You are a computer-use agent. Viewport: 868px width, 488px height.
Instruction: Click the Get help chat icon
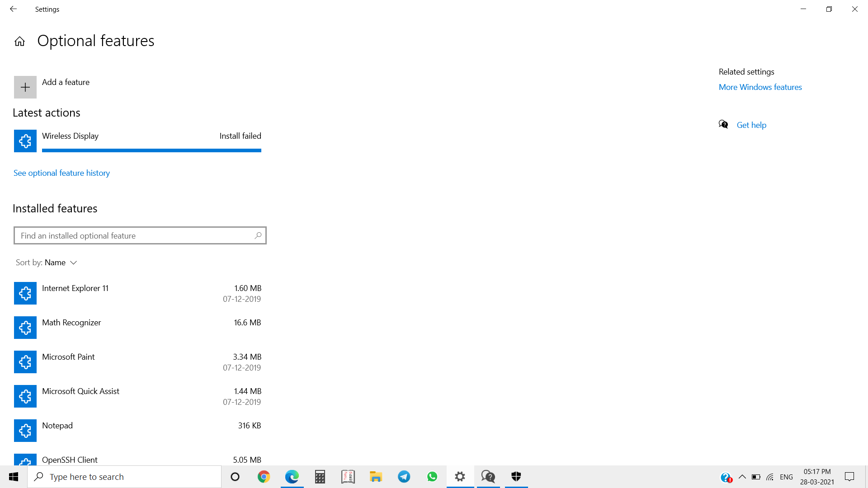coord(723,125)
